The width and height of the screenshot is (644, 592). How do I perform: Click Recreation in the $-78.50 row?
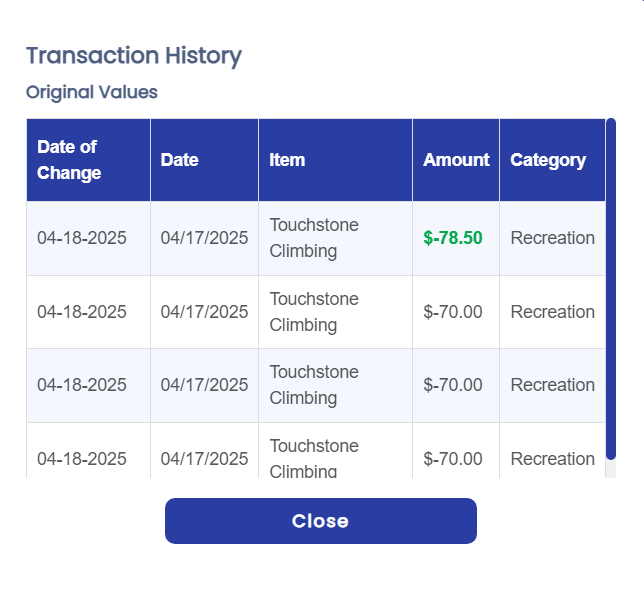[552, 238]
